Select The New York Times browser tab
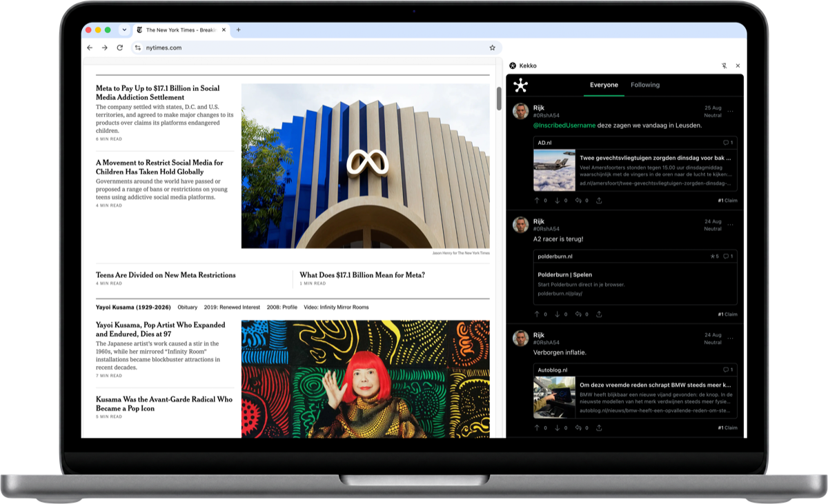This screenshot has height=504, width=828. pos(181,30)
